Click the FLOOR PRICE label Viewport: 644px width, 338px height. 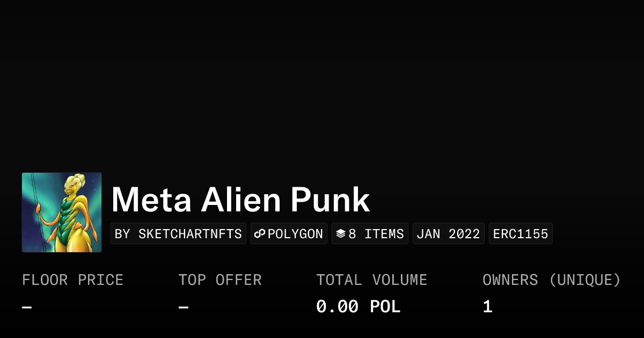72,280
